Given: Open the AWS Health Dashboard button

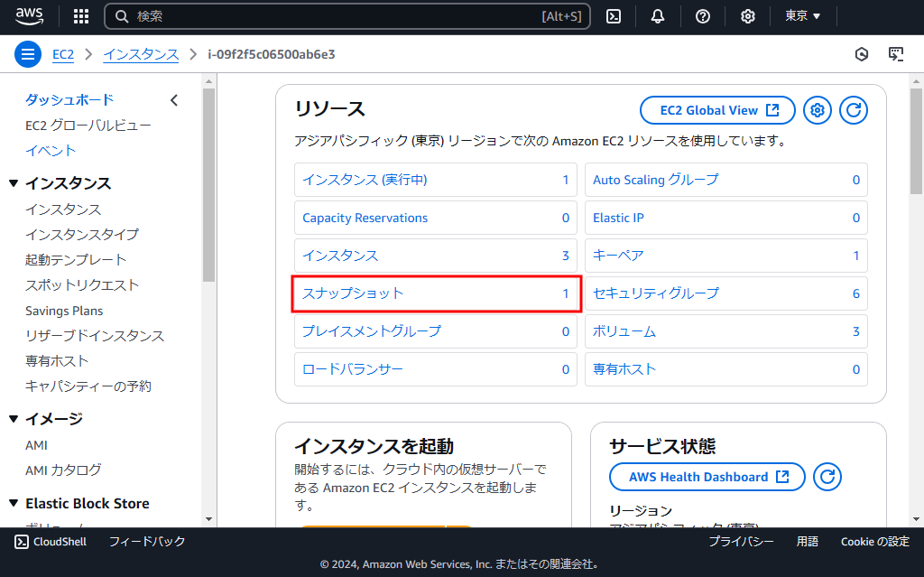Looking at the screenshot, I should click(x=707, y=477).
